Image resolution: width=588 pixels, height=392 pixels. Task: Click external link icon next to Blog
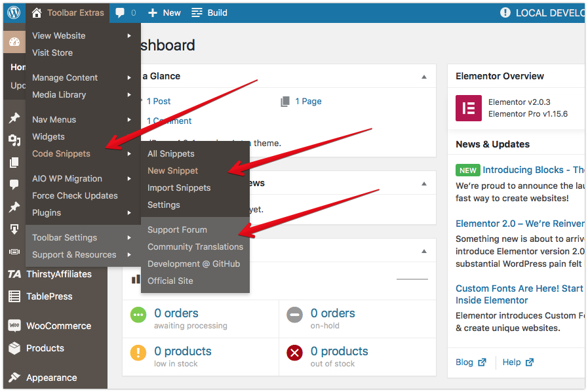coord(482,363)
